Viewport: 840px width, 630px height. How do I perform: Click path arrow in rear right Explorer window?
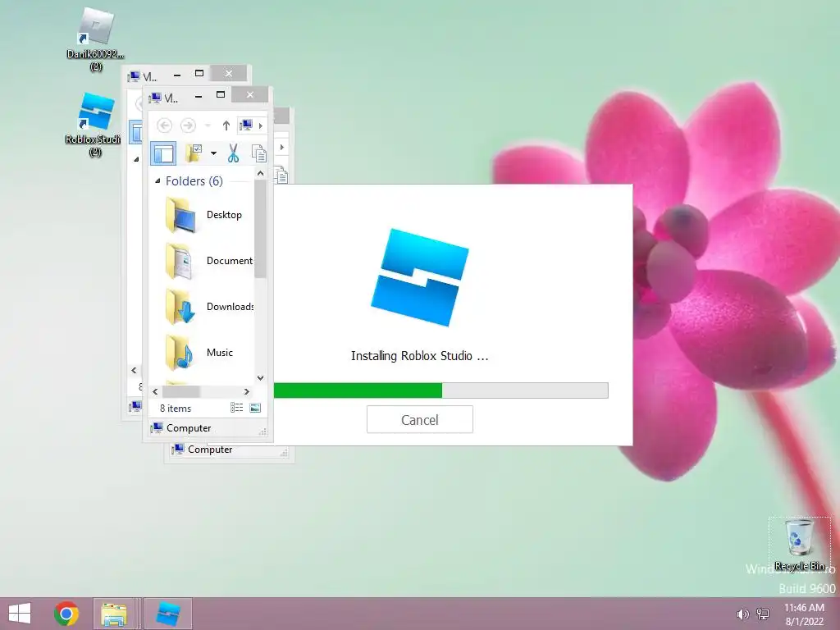pyautogui.click(x=282, y=147)
